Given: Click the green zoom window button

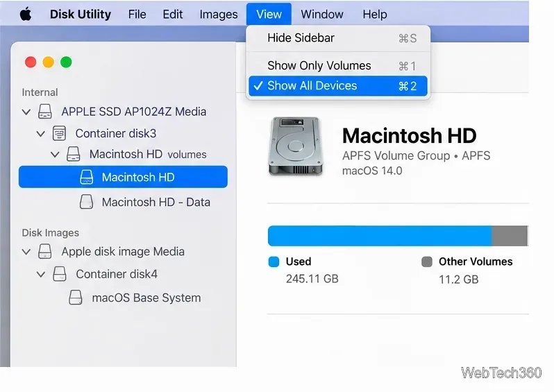Looking at the screenshot, I should [x=66, y=62].
